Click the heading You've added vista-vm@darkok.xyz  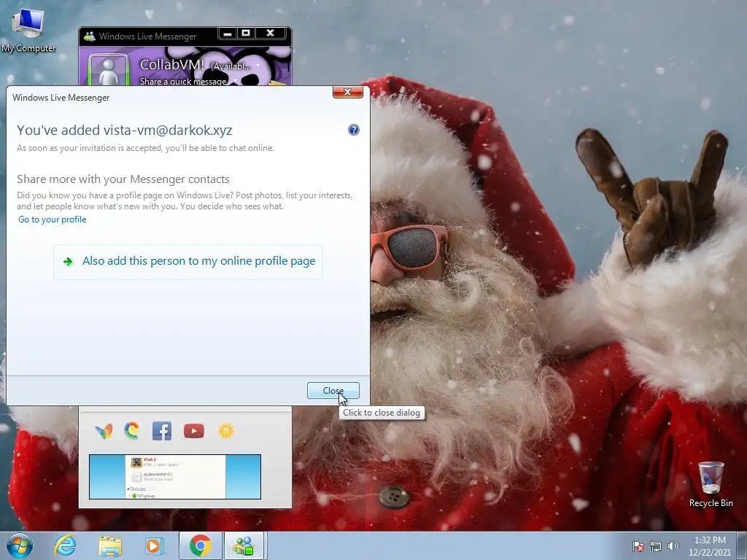[x=124, y=130]
